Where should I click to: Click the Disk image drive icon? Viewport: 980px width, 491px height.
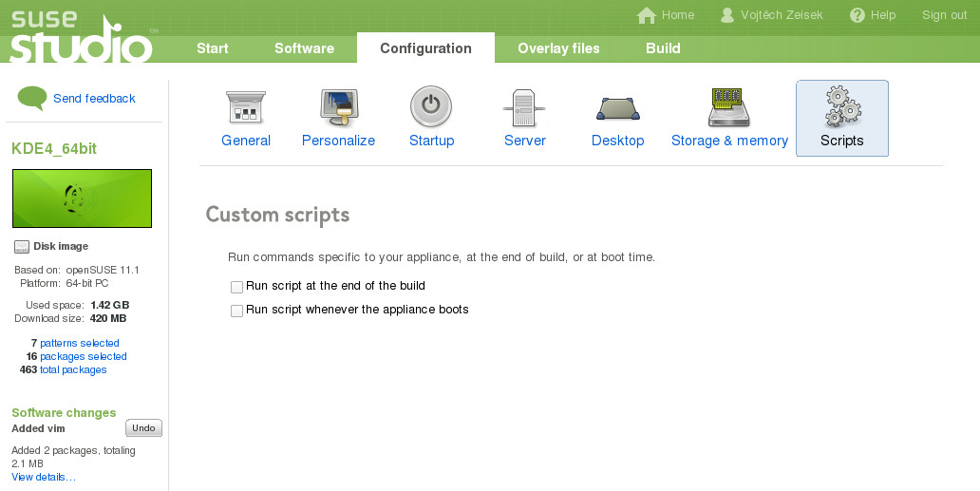pos(22,247)
